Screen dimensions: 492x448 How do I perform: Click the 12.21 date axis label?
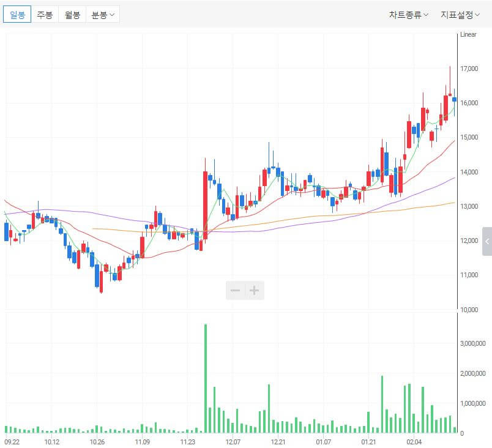click(x=278, y=442)
